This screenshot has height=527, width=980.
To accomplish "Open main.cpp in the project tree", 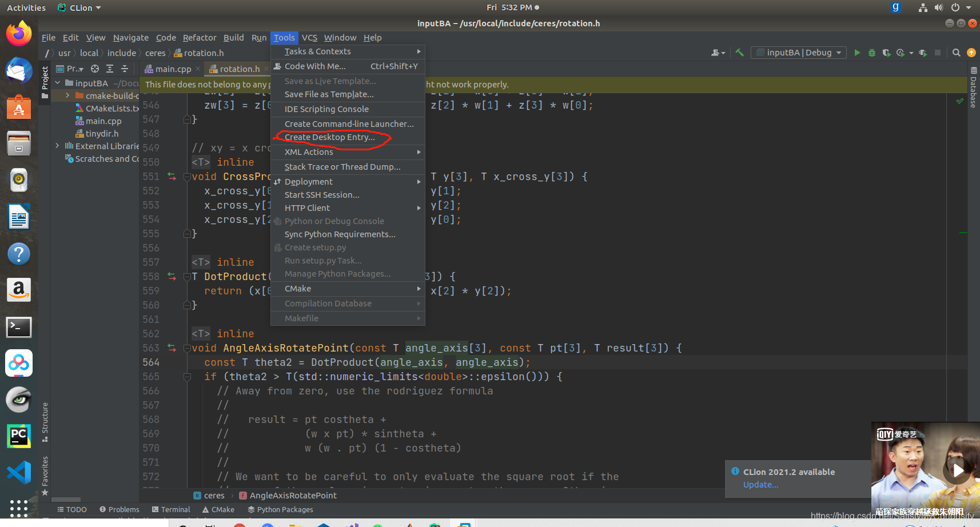I will pyautogui.click(x=103, y=121).
